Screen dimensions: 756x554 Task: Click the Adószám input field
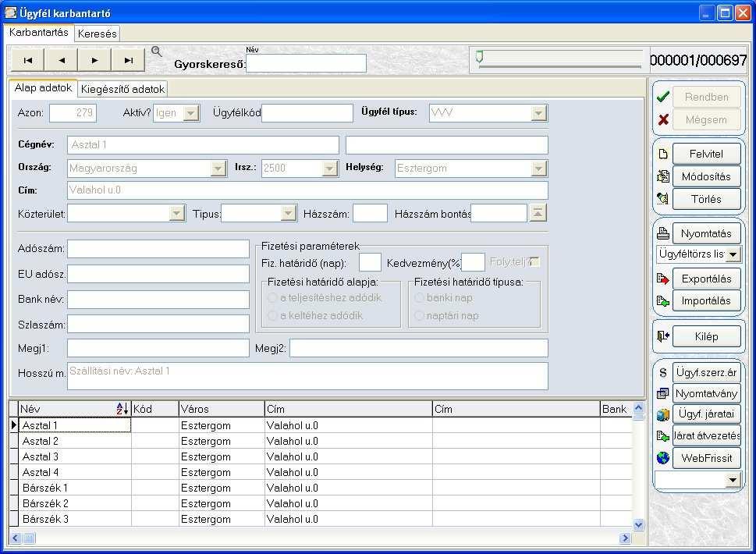(158, 249)
